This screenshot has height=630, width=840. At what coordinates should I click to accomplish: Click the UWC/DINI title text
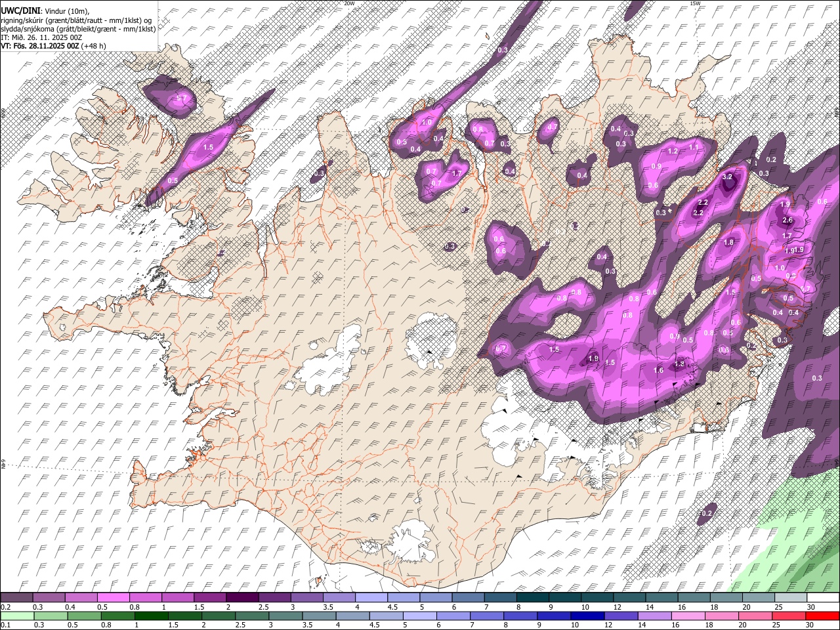pyautogui.click(x=21, y=10)
